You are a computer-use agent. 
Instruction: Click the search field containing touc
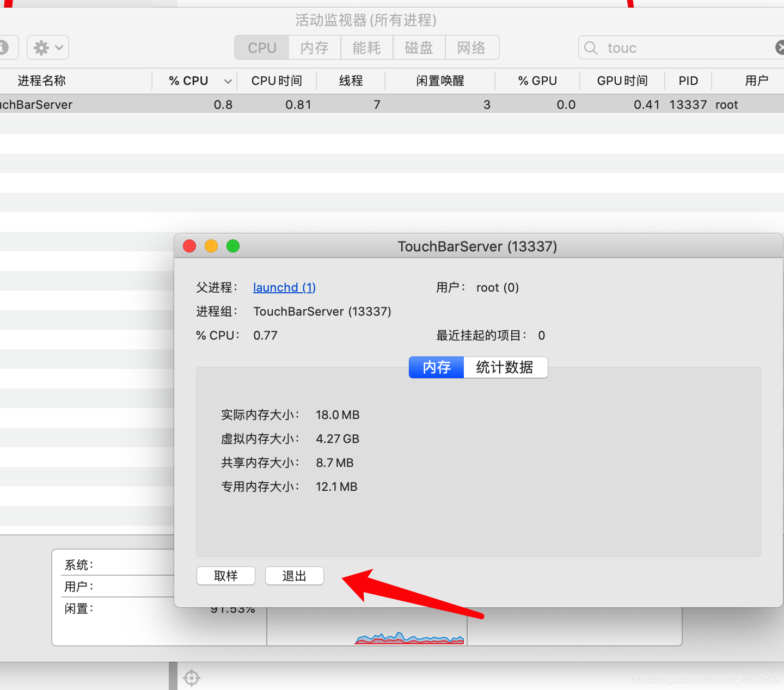[x=681, y=48]
